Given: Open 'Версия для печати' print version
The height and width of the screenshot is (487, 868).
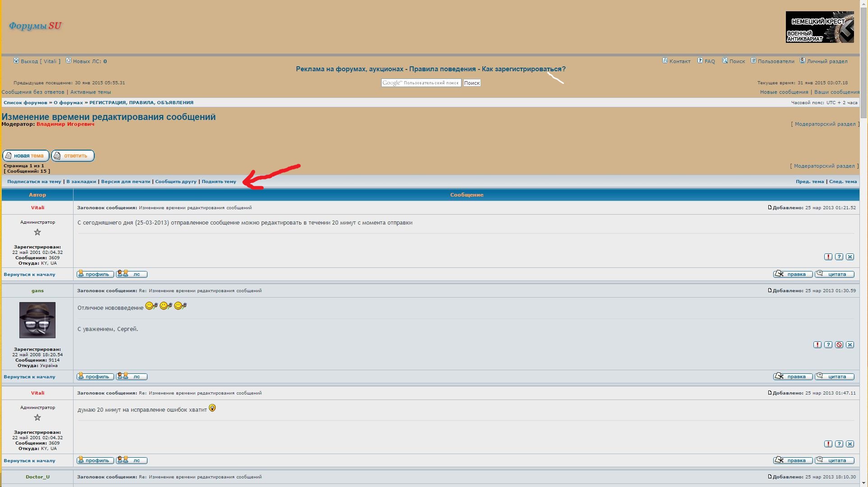Looking at the screenshot, I should [x=125, y=182].
